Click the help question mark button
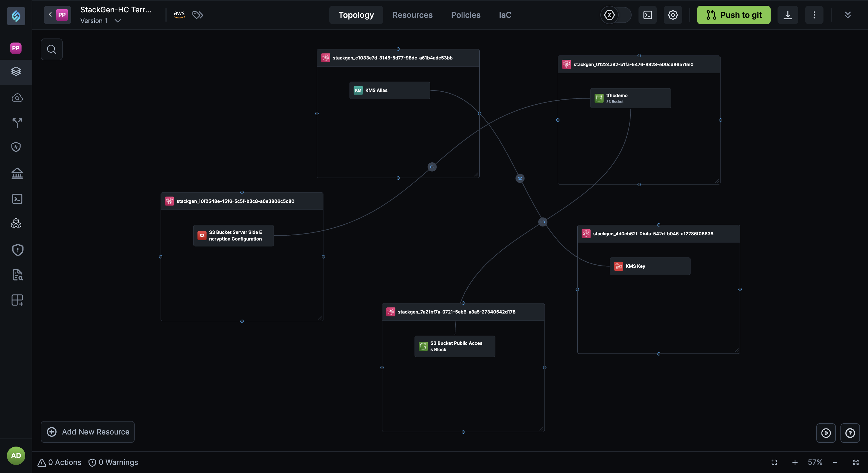This screenshot has width=868, height=473. point(850,433)
